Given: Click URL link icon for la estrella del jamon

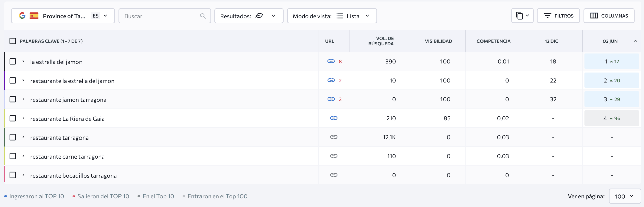Looking at the screenshot, I should click(x=331, y=61).
